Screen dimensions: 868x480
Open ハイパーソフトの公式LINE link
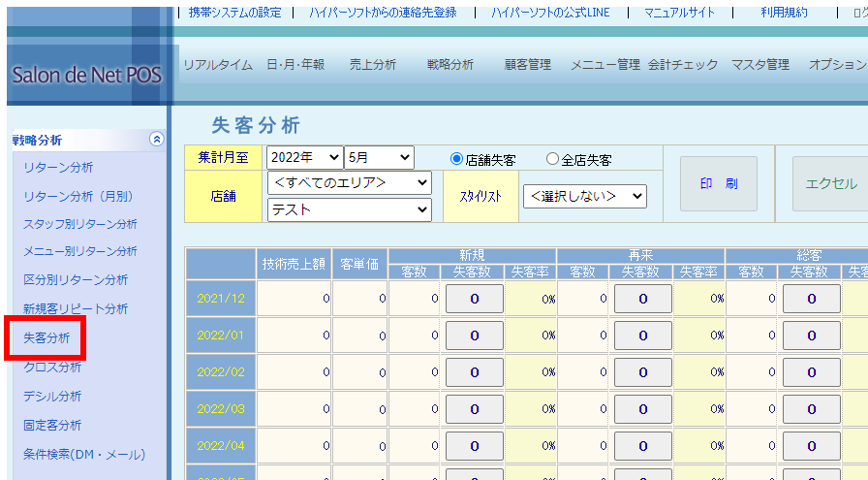point(550,13)
